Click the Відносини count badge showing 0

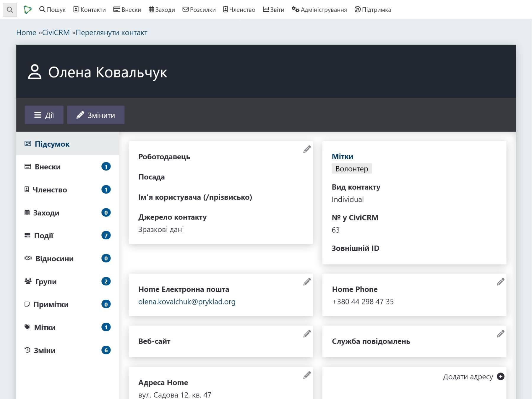106,258
